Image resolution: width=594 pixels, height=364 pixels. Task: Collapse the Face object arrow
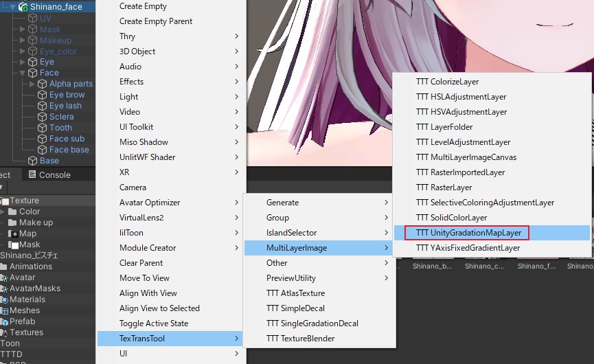point(23,73)
